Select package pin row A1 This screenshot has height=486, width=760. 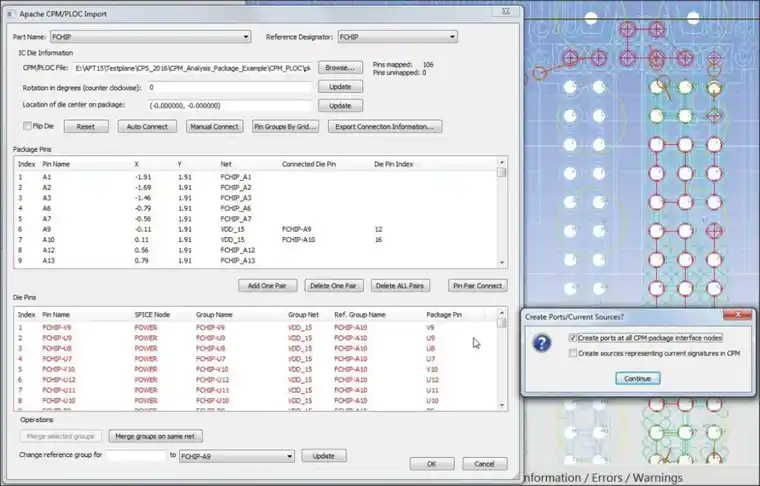click(256, 177)
